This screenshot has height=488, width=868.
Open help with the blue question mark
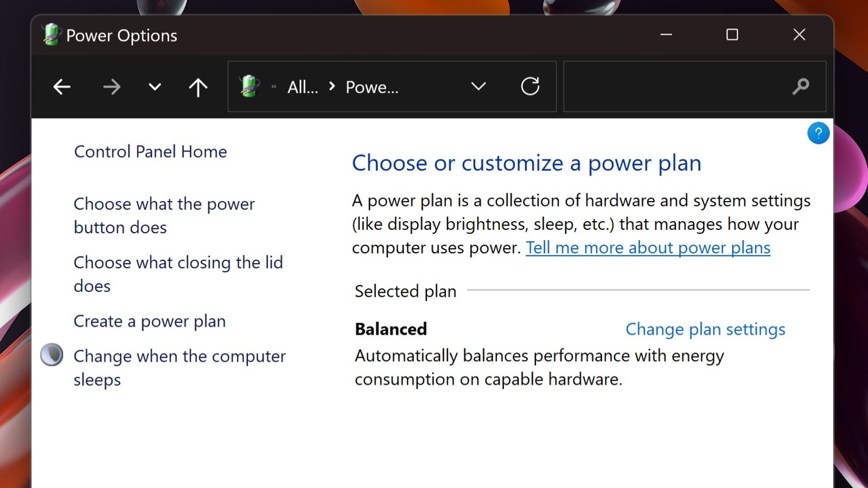coord(818,133)
